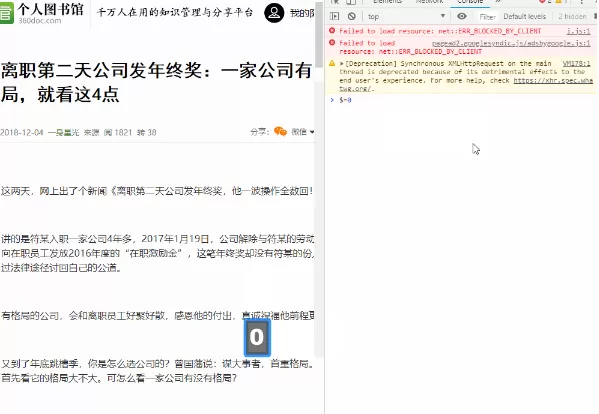Click the 阅 1821 read count

[118, 133]
